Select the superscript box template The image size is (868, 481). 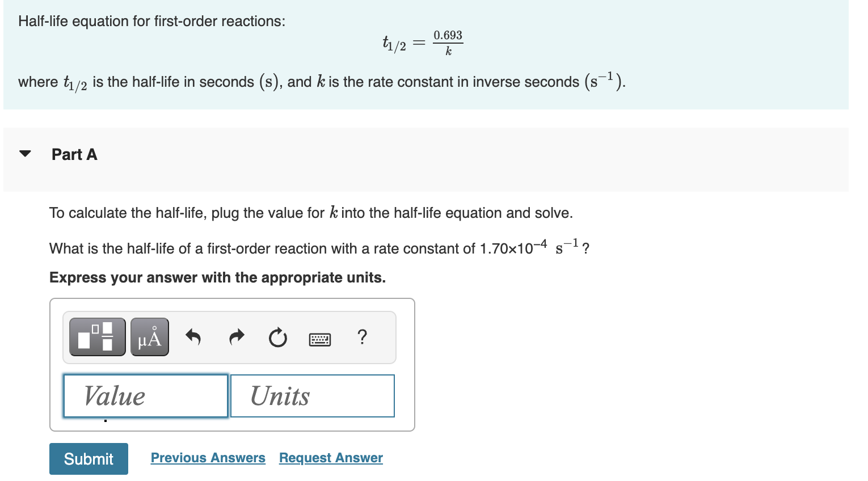coord(96,336)
